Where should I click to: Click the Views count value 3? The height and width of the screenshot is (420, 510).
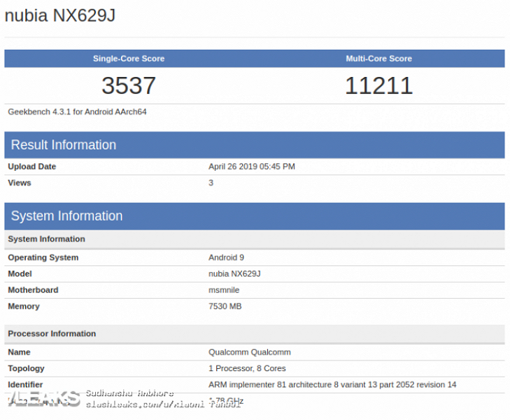coord(211,183)
